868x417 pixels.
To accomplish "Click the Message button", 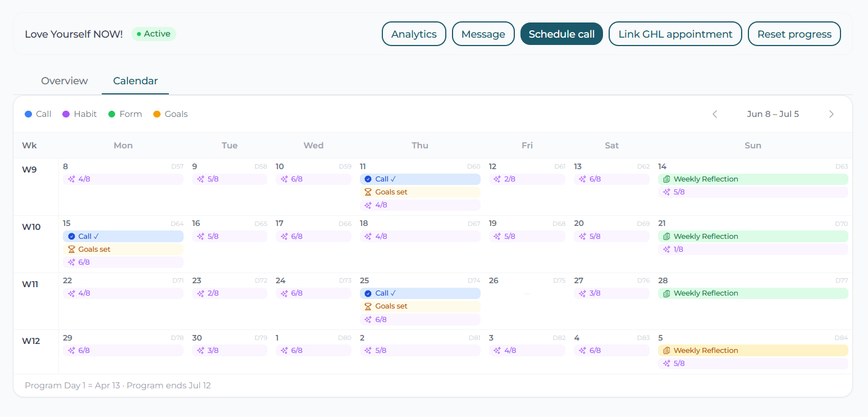I will pos(483,34).
